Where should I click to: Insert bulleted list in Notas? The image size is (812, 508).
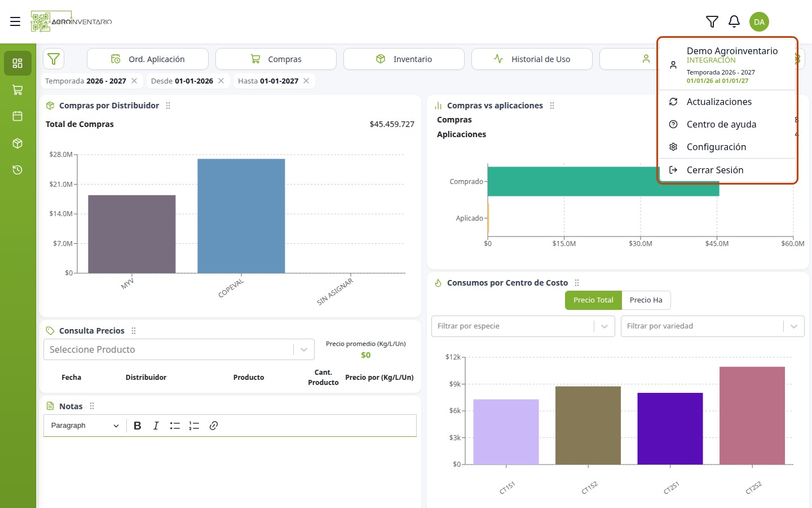point(175,426)
